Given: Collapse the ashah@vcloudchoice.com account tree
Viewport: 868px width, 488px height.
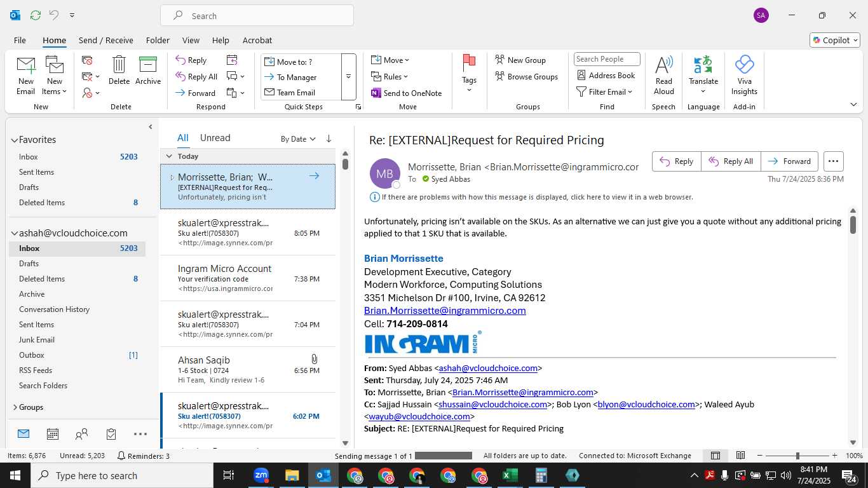Looking at the screenshot, I should (14, 233).
